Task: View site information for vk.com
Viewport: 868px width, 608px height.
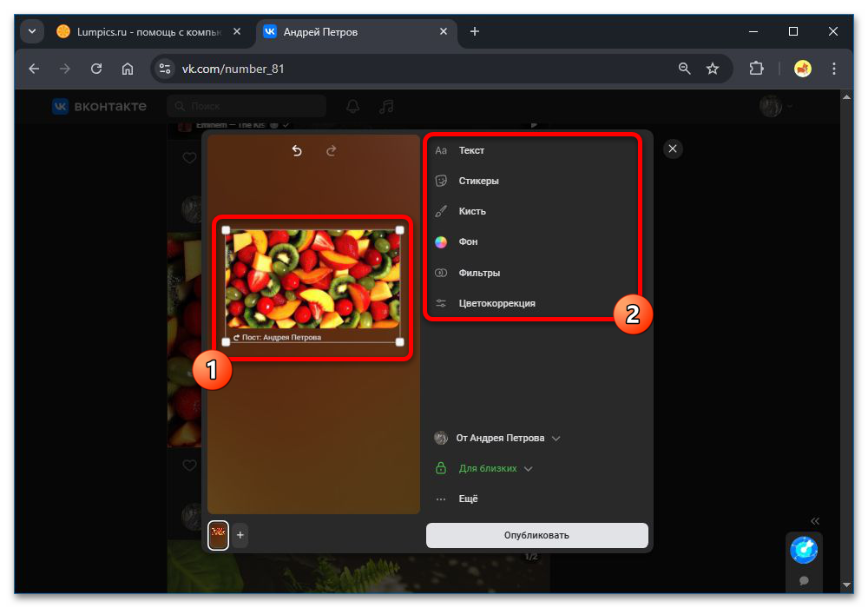Action: click(x=164, y=69)
